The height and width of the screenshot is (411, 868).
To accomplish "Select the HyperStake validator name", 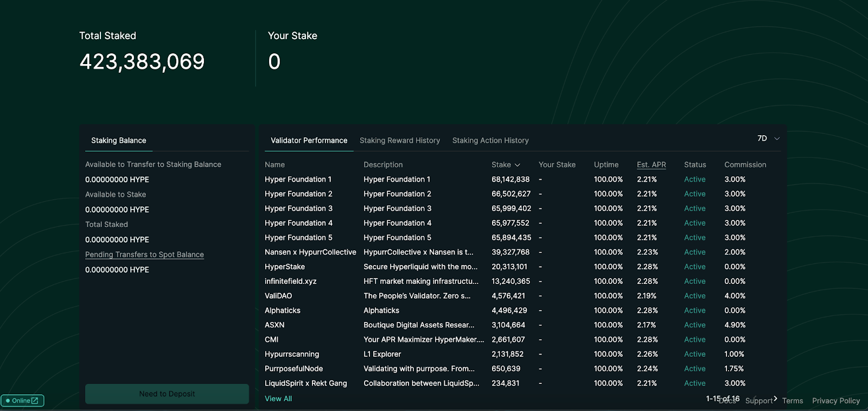I will (x=285, y=267).
